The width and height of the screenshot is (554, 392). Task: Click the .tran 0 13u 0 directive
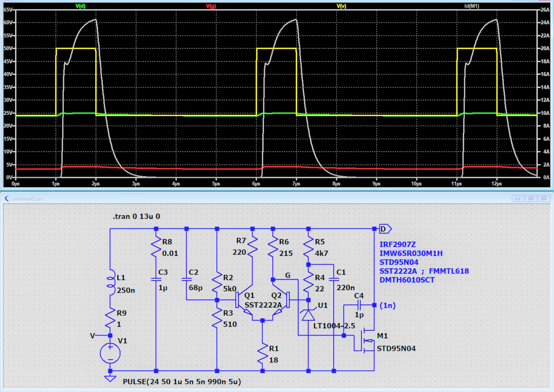click(x=137, y=216)
